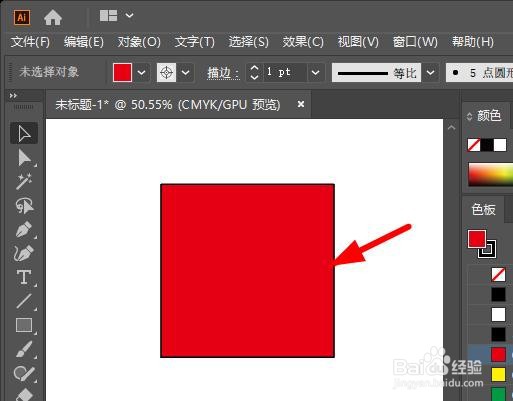
Task: Click the scroll up arrow of canvas scrollbar
Action: [451, 127]
